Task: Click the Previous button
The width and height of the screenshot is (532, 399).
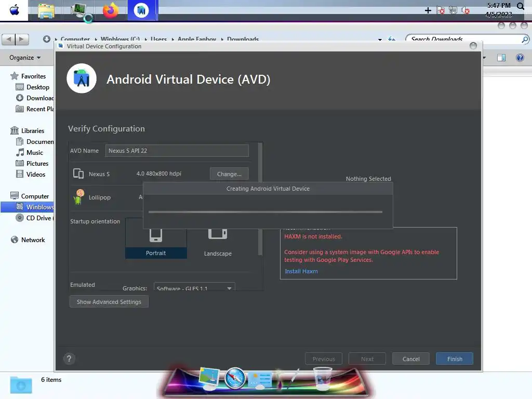Action: tap(324, 358)
